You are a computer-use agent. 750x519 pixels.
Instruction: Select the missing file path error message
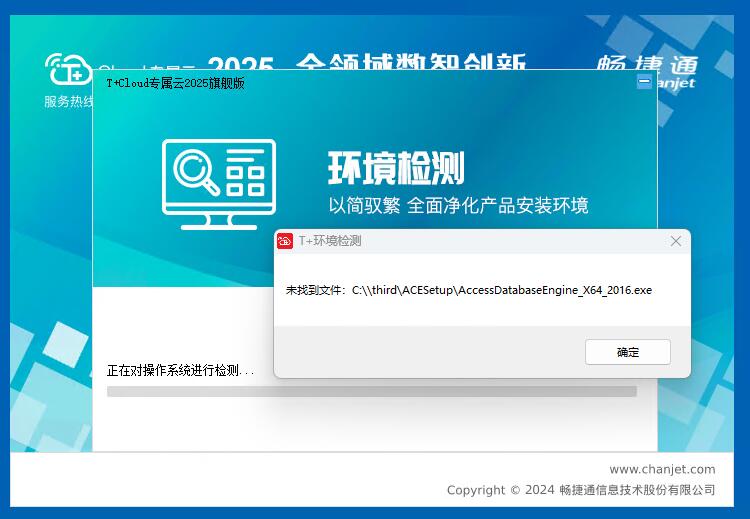469,290
